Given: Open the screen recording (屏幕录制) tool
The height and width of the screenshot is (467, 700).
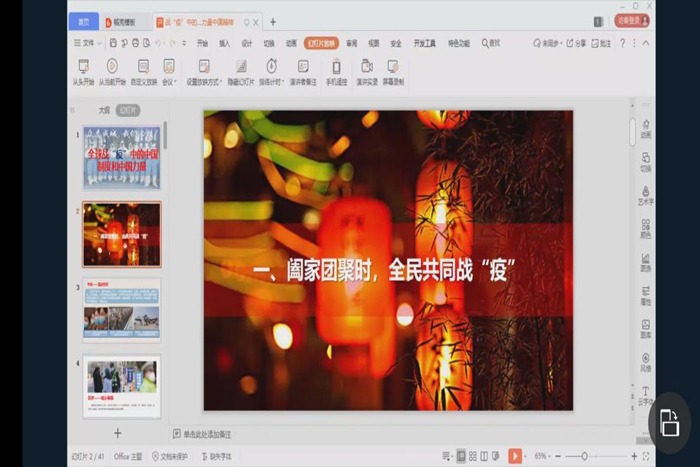Looking at the screenshot, I should point(394,70).
